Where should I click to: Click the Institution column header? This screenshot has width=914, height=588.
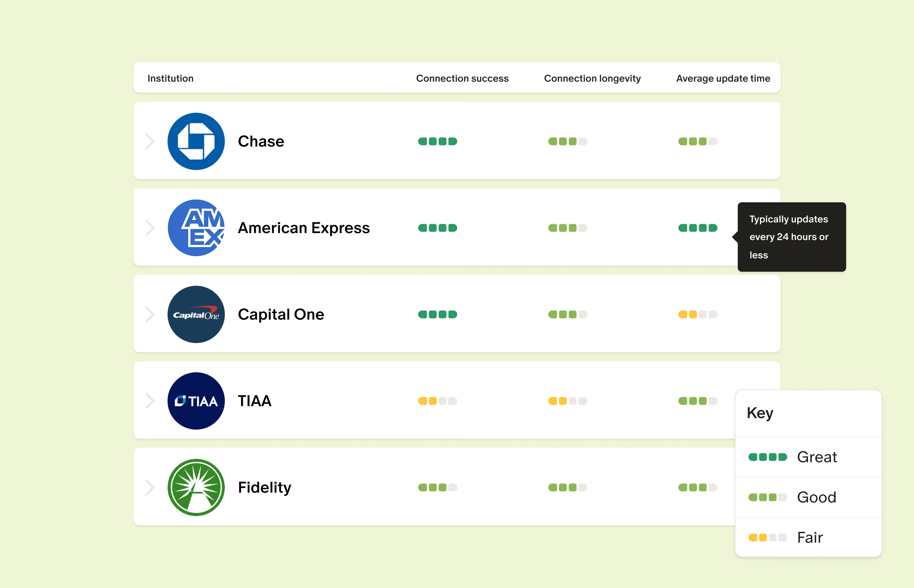(170, 78)
